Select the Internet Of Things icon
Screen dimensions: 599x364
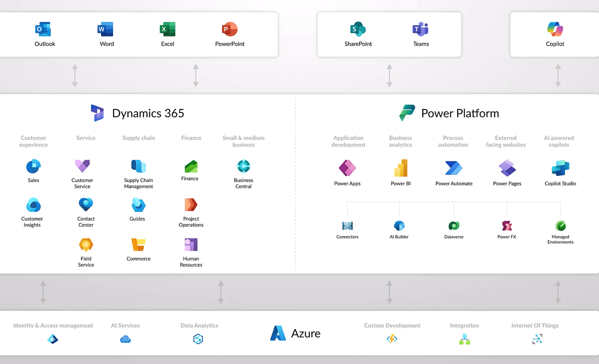537,339
